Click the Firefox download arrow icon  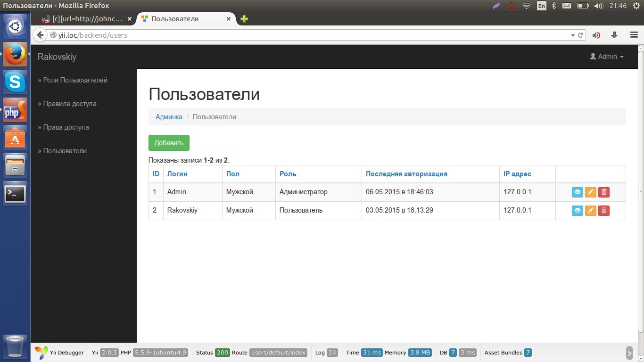[614, 35]
